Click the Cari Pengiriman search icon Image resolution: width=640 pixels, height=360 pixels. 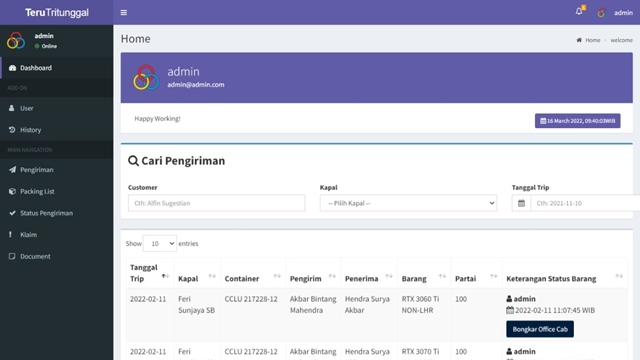coord(133,161)
